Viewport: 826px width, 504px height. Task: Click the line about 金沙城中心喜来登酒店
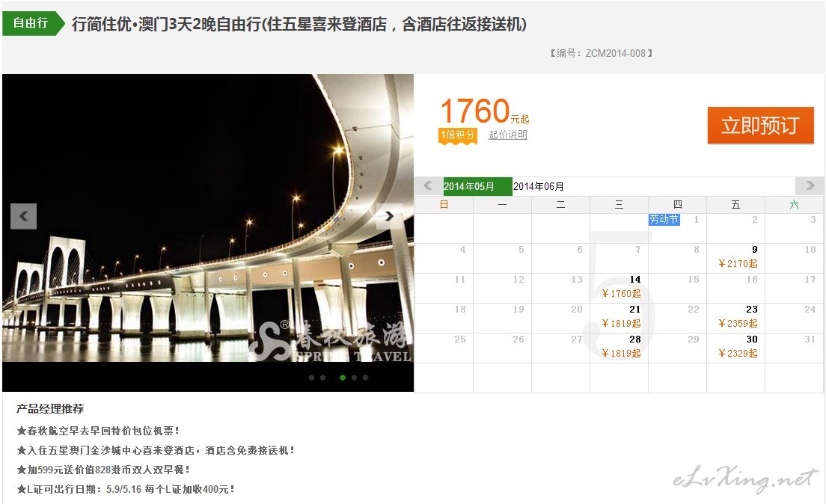[x=156, y=450]
